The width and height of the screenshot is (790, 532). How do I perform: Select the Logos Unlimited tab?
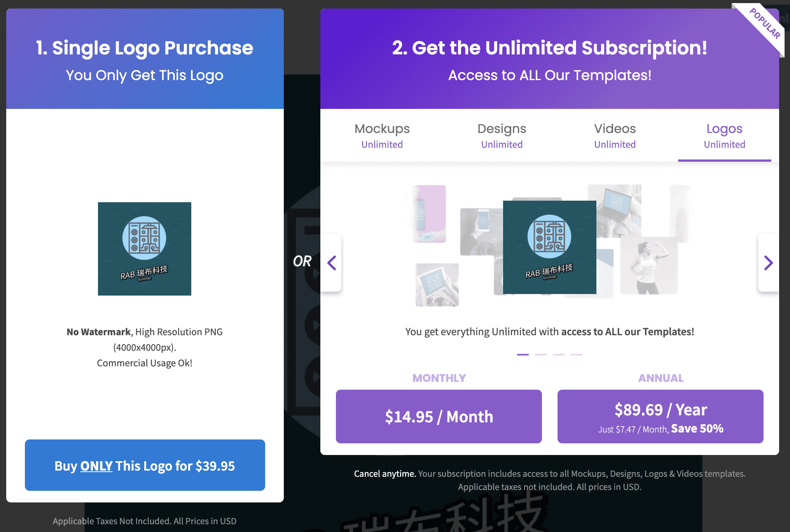click(x=724, y=136)
